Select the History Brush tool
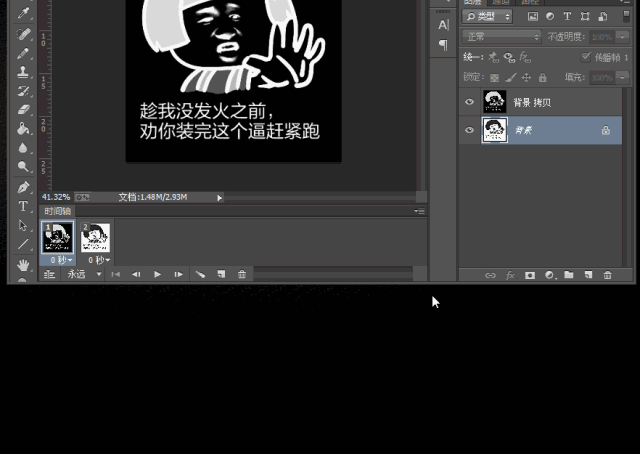The height and width of the screenshot is (454, 640). 23,91
